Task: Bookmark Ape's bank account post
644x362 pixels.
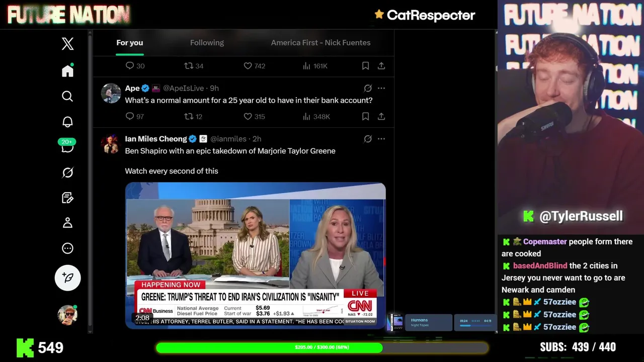Action: (x=366, y=117)
